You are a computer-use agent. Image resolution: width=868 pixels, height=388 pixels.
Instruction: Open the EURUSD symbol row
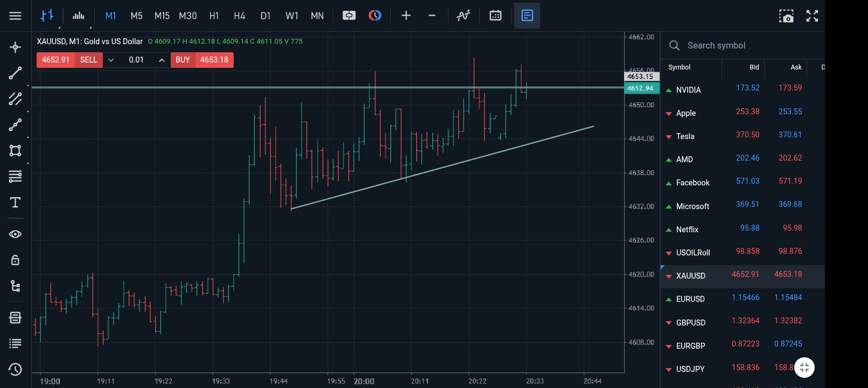click(x=743, y=299)
